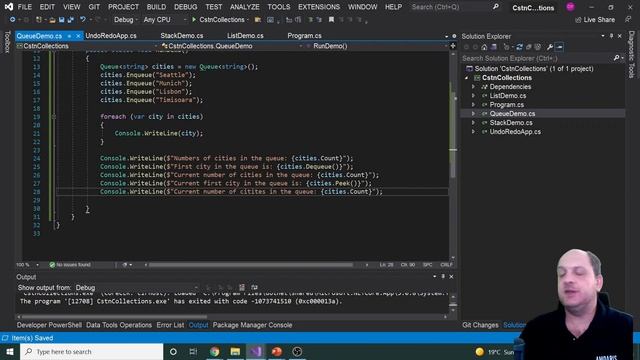
Task: Click the bookmark icon in the toolbar
Action: pos(331,20)
